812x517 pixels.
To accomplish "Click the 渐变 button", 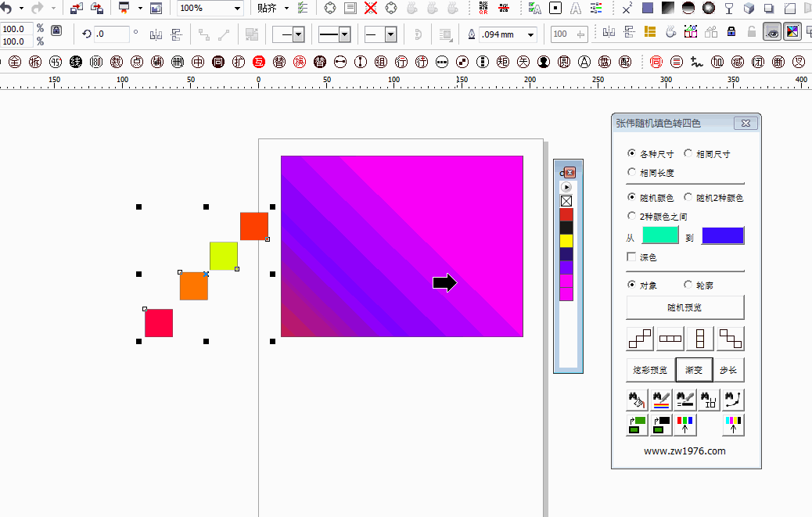I will (694, 369).
